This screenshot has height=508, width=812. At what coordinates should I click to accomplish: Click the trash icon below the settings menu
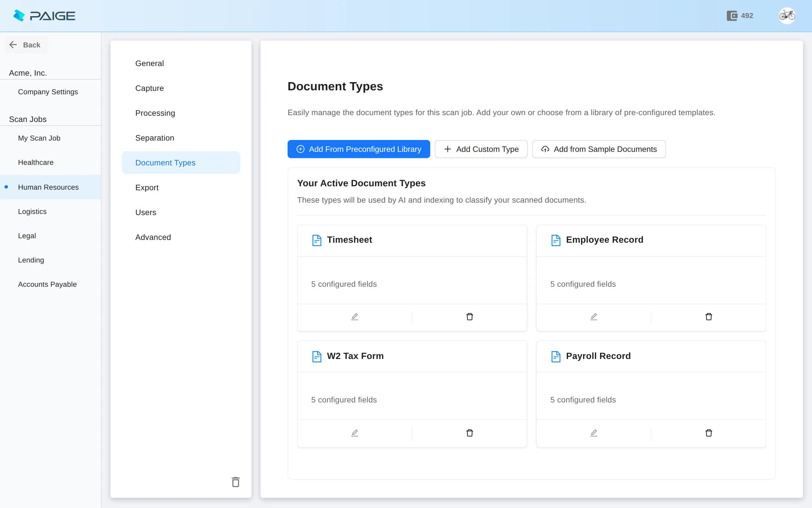tap(235, 482)
